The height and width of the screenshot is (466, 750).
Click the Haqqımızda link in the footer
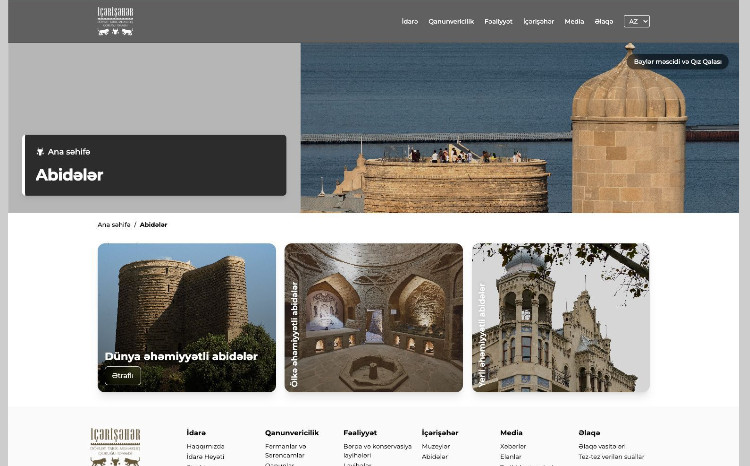tap(205, 446)
